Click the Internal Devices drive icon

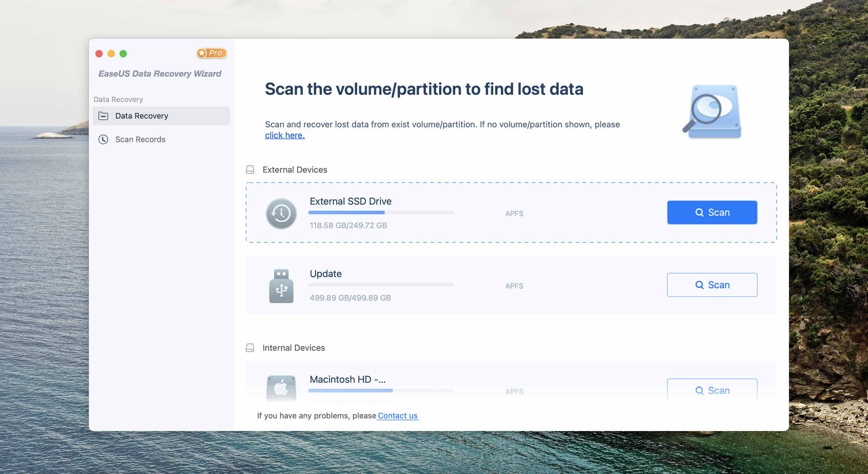click(250, 348)
